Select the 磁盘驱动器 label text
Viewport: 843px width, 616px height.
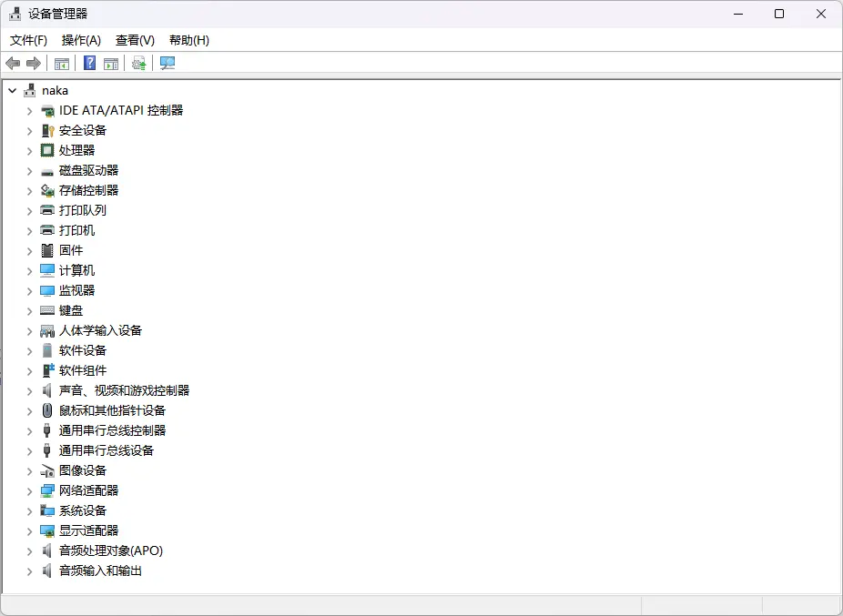[x=88, y=170]
